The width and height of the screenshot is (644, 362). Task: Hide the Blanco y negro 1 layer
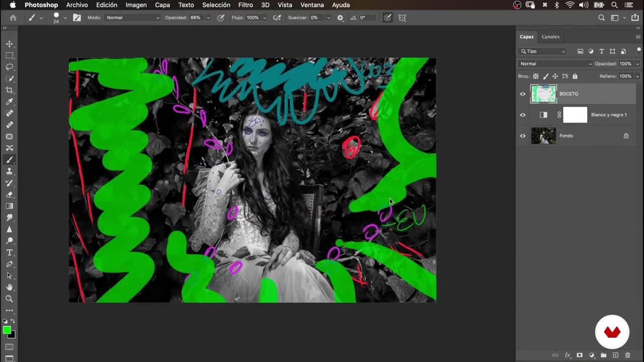(523, 115)
